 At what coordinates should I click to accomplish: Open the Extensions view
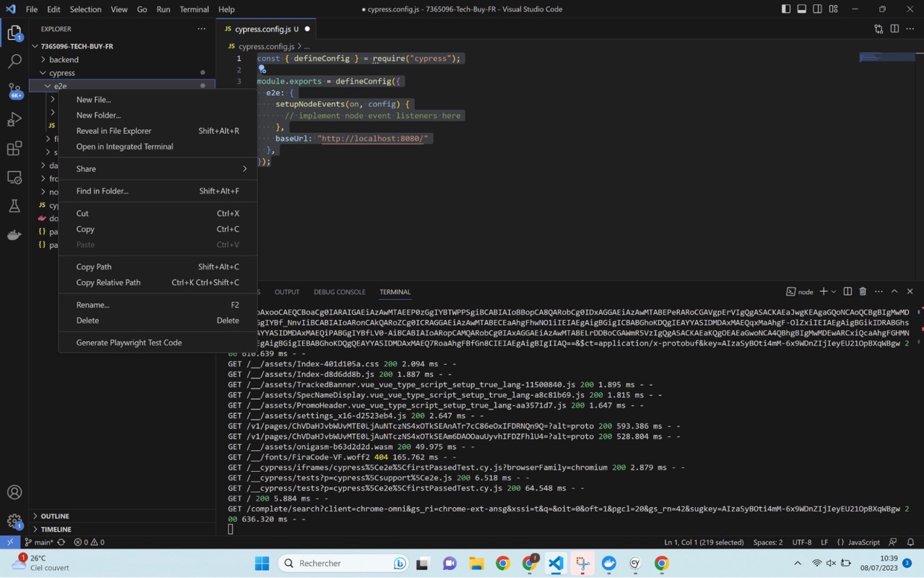[14, 148]
